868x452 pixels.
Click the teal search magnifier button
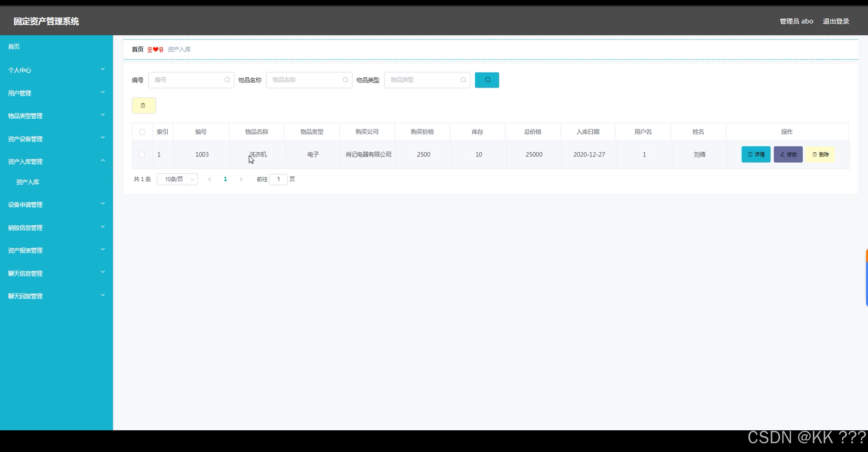click(x=487, y=80)
